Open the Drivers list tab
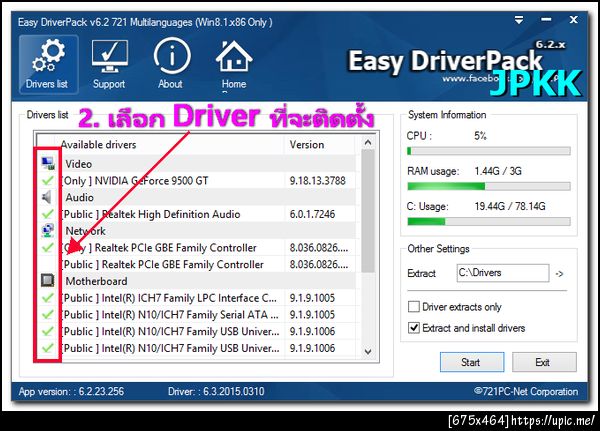The height and width of the screenshot is (431, 600). click(48, 64)
